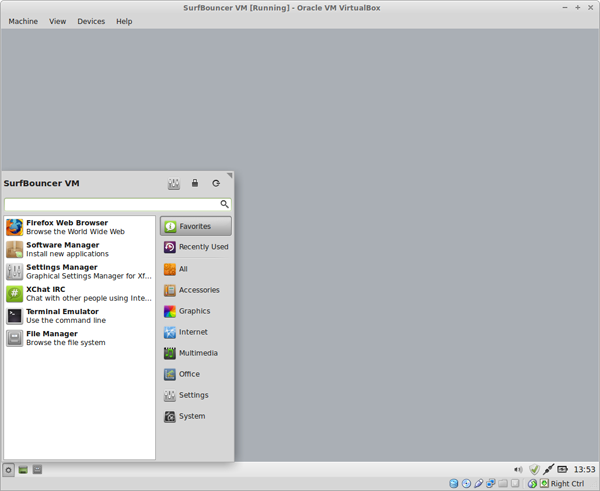Lock the screen using padlock icon
Screen dimensions: 600x491
point(195,183)
